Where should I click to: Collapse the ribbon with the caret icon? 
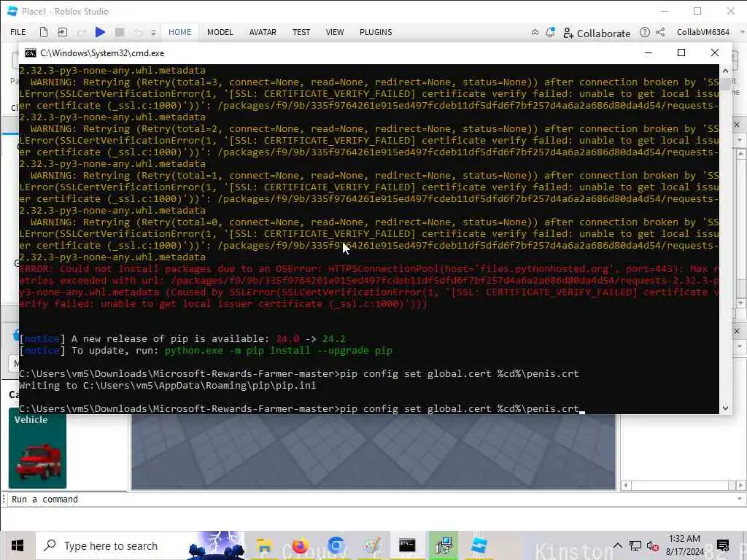click(x=535, y=32)
